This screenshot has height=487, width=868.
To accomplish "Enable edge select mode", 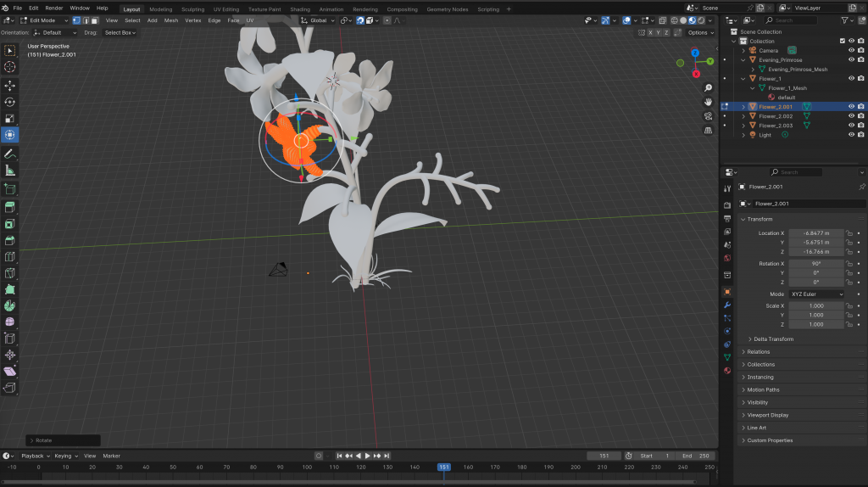I will pyautogui.click(x=86, y=20).
